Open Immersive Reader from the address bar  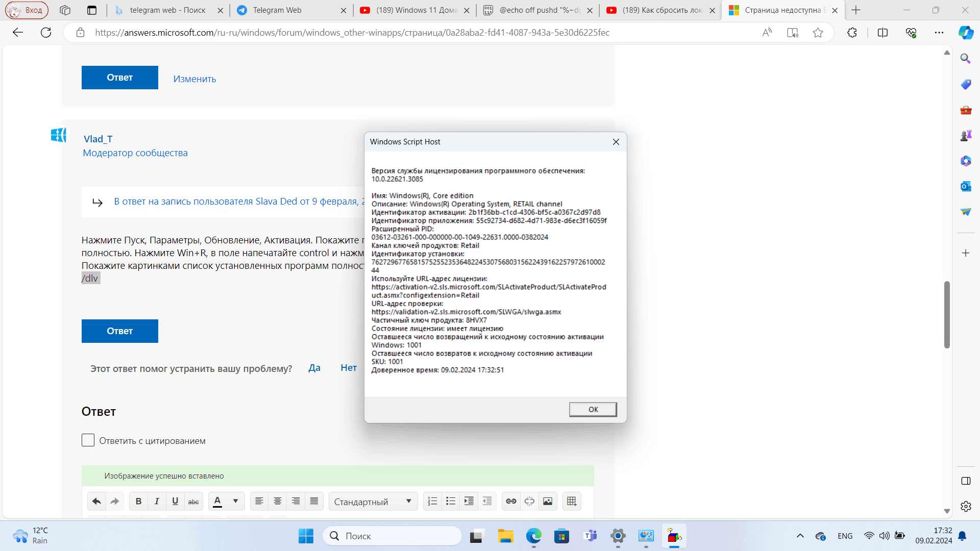[792, 33]
